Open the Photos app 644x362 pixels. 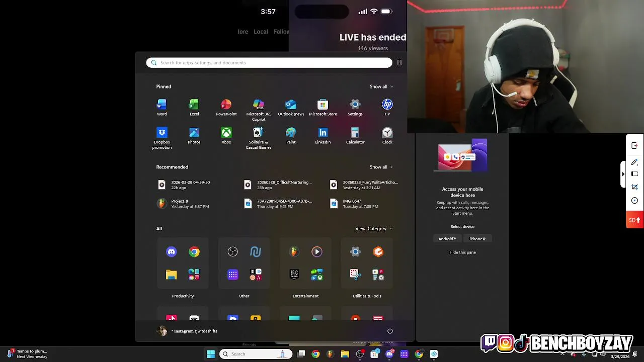[x=194, y=135]
